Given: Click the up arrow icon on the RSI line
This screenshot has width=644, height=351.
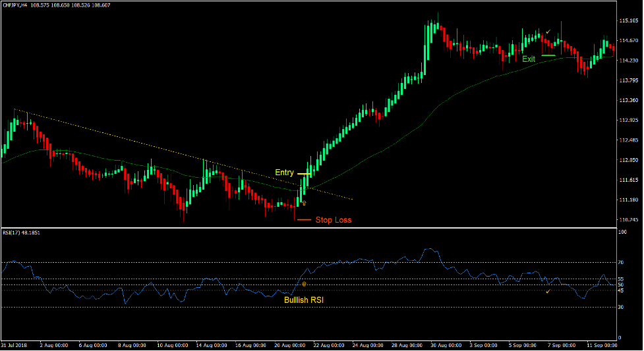Looking at the screenshot, I should click(304, 284).
